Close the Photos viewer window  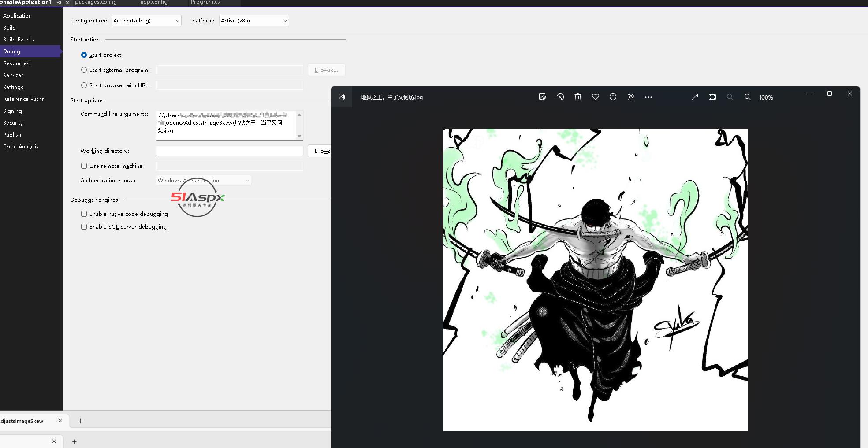click(850, 93)
